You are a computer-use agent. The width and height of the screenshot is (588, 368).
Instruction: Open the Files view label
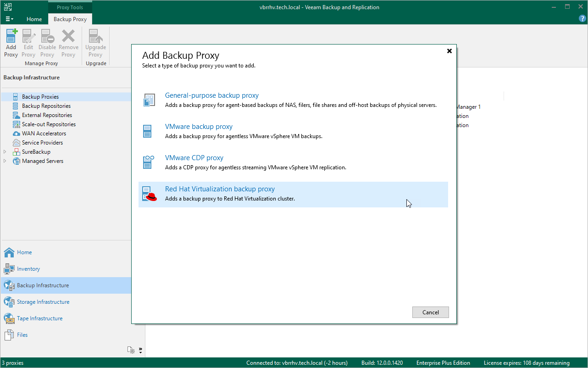(22, 335)
